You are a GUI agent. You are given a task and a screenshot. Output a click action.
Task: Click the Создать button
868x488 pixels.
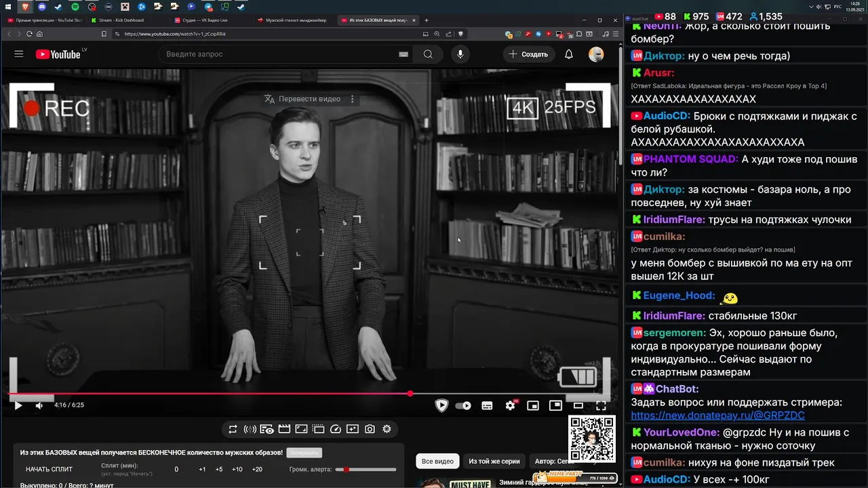(528, 54)
